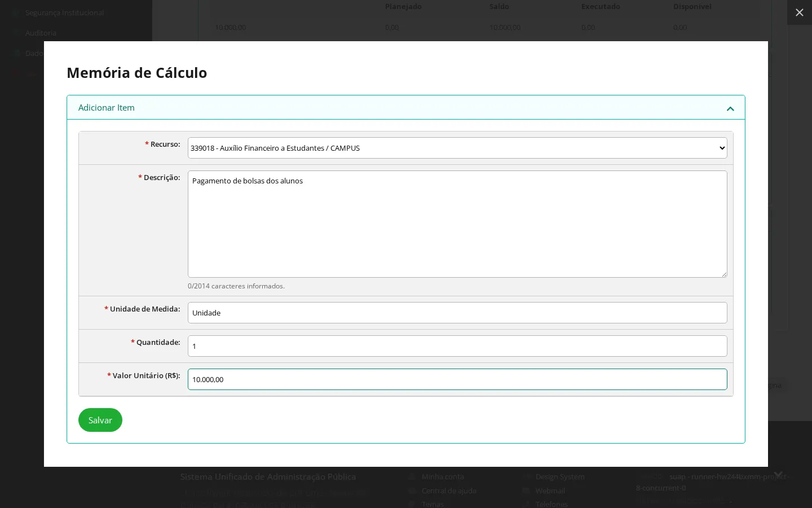Click the Executado column header
This screenshot has width=812, height=508.
[x=601, y=7]
